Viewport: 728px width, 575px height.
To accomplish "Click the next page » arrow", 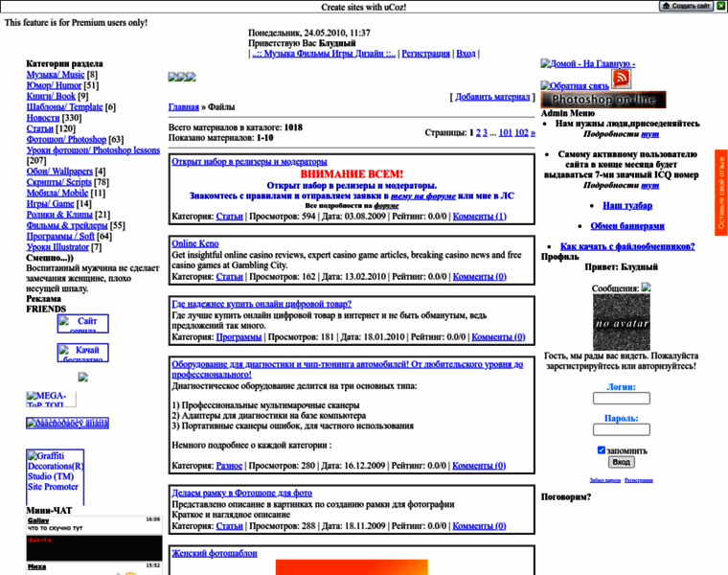I will (x=533, y=133).
